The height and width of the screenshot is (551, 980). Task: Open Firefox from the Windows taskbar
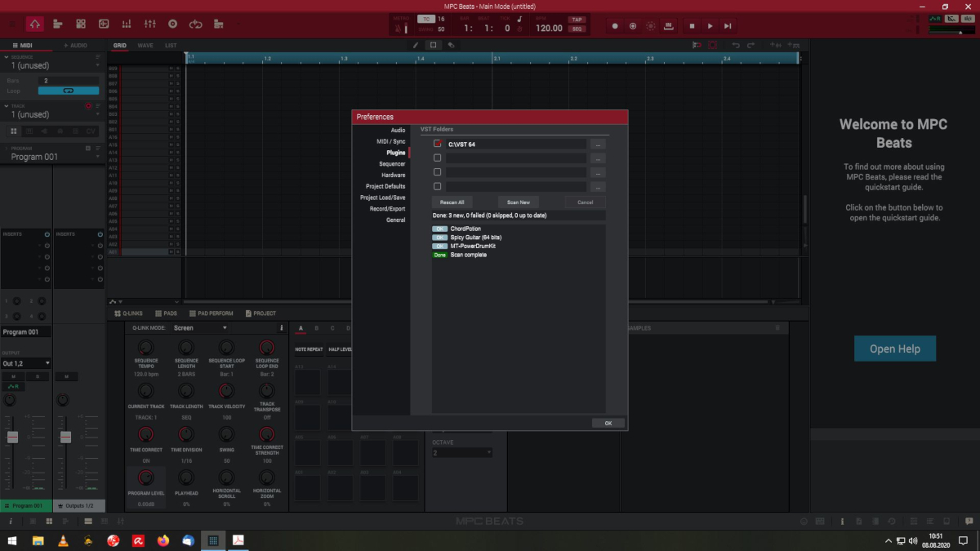[x=163, y=540]
